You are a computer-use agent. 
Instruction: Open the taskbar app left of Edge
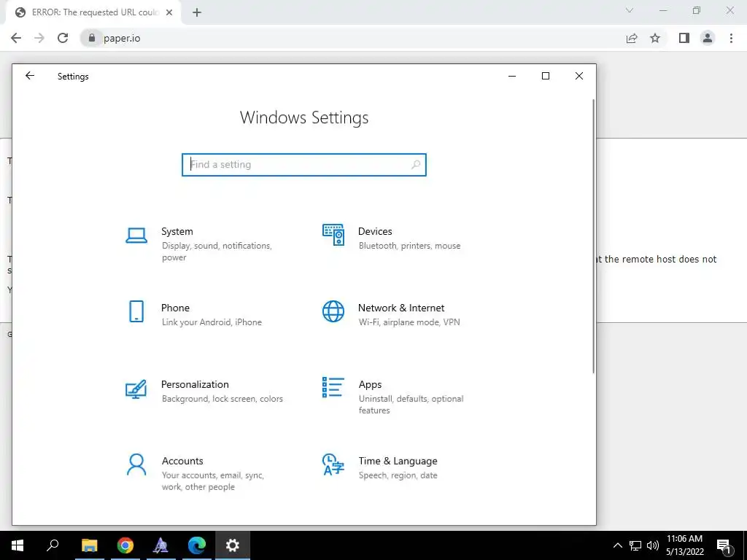(160, 545)
